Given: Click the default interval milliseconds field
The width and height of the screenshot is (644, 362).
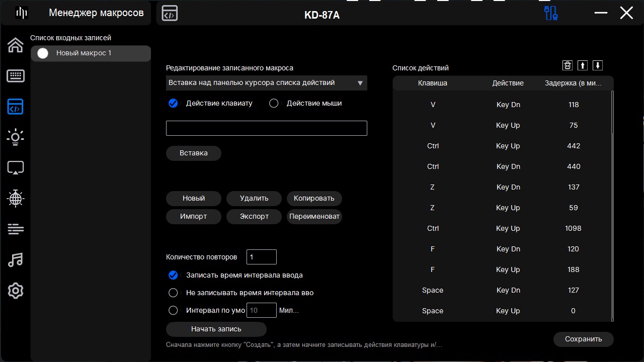Looking at the screenshot, I should coord(262,310).
